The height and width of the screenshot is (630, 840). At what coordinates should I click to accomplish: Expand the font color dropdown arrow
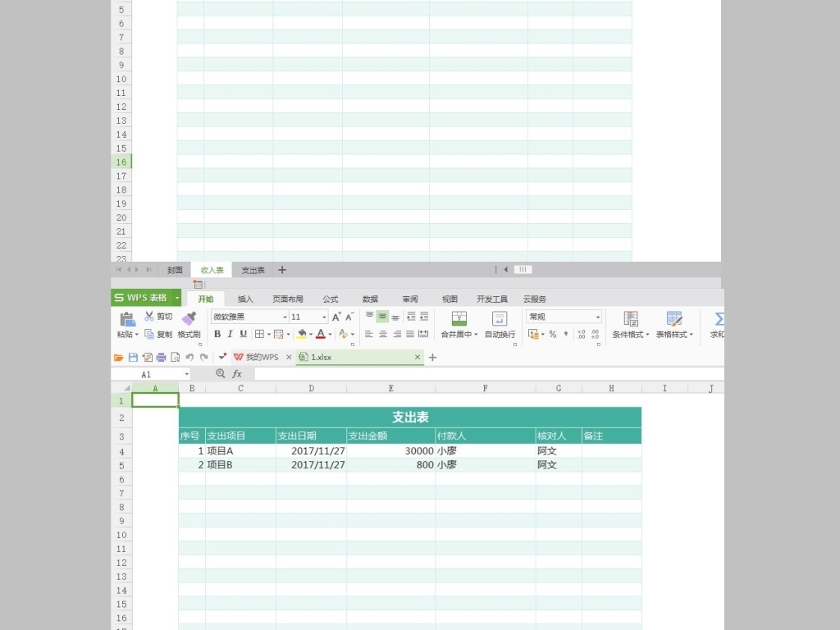point(330,335)
